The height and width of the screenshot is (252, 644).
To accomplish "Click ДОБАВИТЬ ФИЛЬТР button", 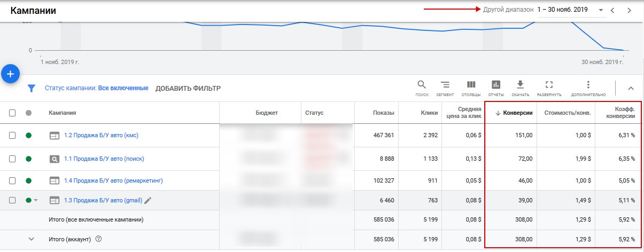I will tap(188, 89).
